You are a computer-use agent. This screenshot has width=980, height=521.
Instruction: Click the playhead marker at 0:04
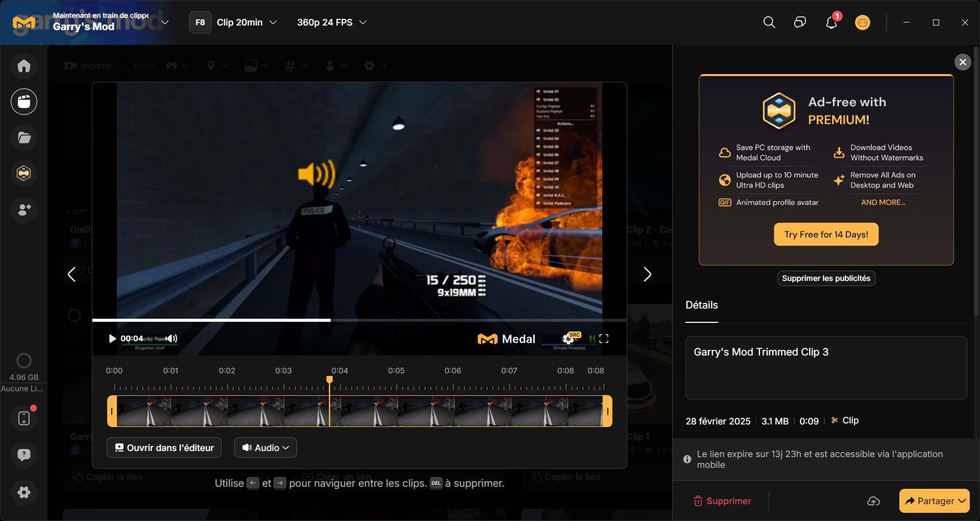click(330, 380)
